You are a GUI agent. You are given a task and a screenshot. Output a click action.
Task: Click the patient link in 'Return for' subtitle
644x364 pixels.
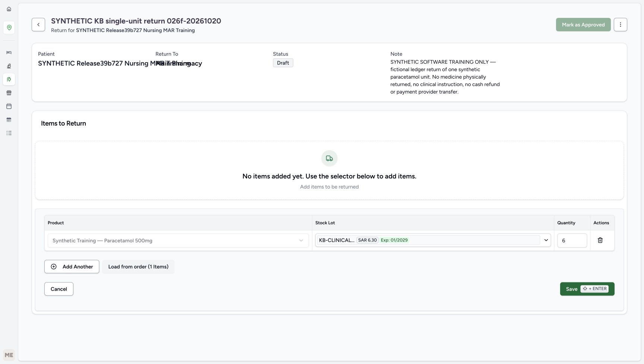135,31
